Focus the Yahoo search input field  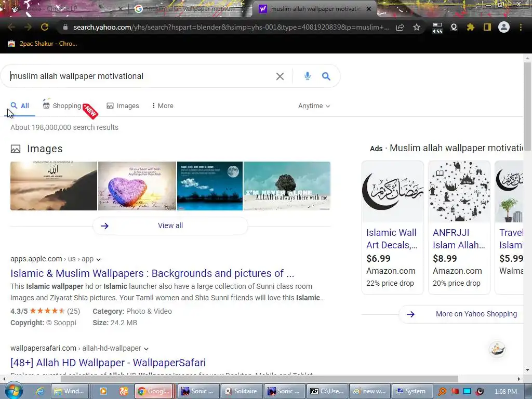coord(141,76)
